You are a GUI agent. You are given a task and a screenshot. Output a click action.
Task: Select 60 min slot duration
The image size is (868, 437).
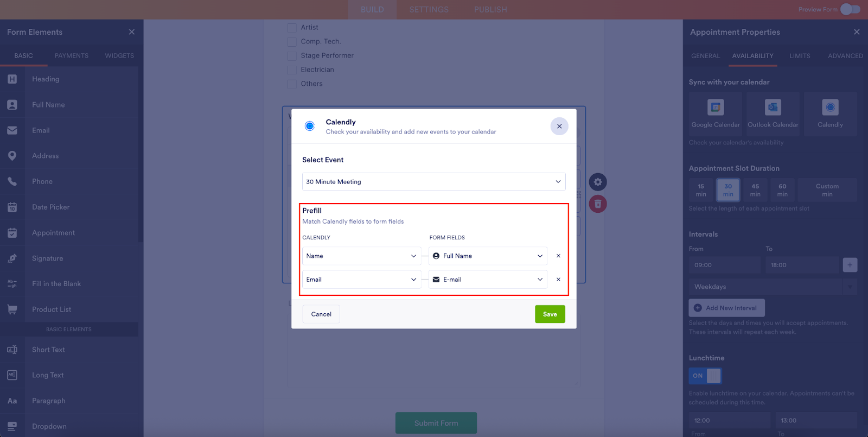click(782, 190)
